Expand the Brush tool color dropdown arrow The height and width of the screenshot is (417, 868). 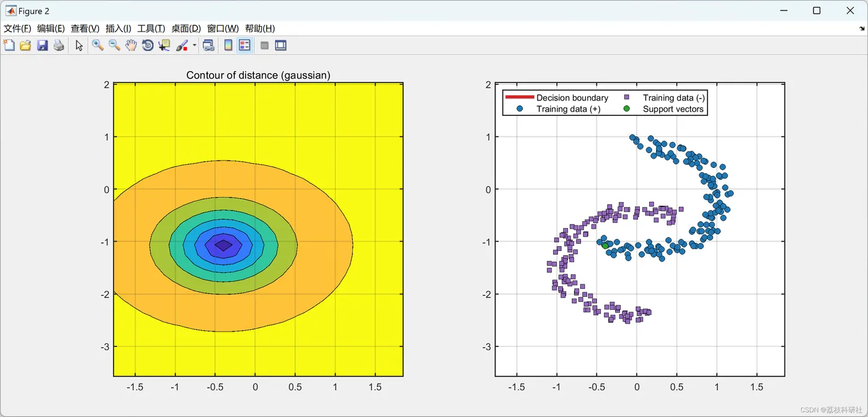tap(194, 45)
